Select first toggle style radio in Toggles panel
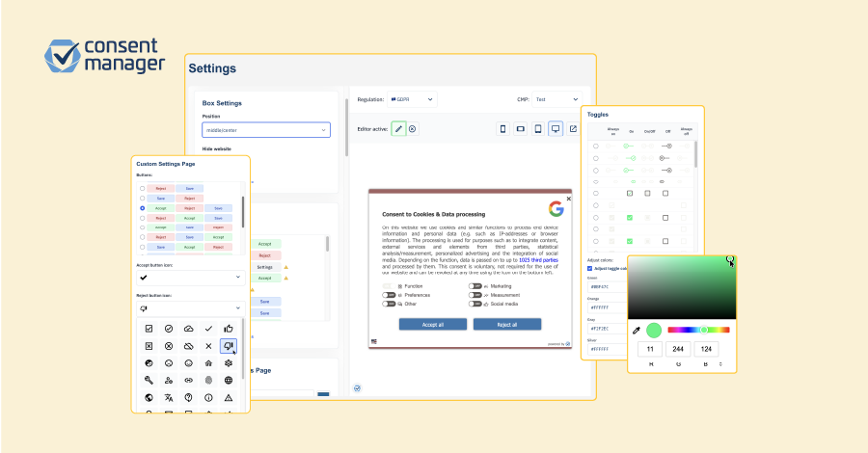Viewport: 868px width, 453px height. click(x=596, y=147)
